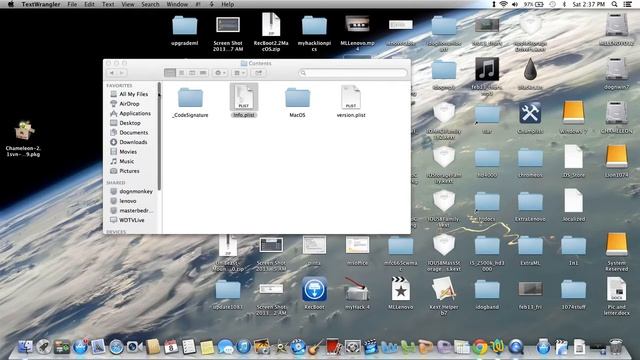Select the CHAMELEON drive on desktop
Image resolution: width=640 pixels, height=360 pixels.
[616, 118]
